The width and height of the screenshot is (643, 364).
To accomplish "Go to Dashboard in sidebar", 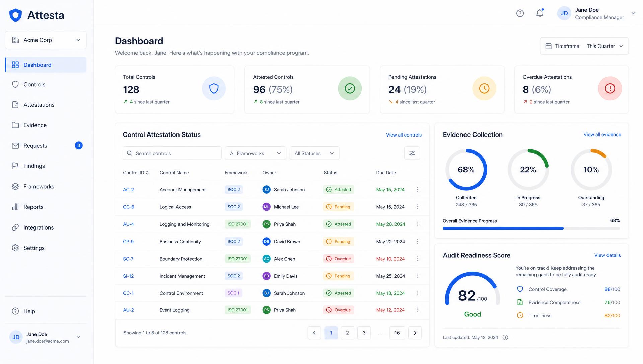I will click(x=46, y=65).
